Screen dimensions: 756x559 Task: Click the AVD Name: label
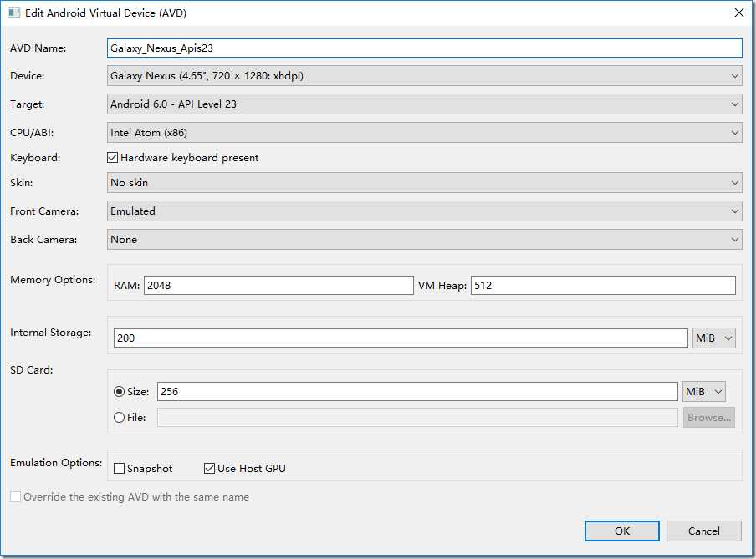click(38, 48)
